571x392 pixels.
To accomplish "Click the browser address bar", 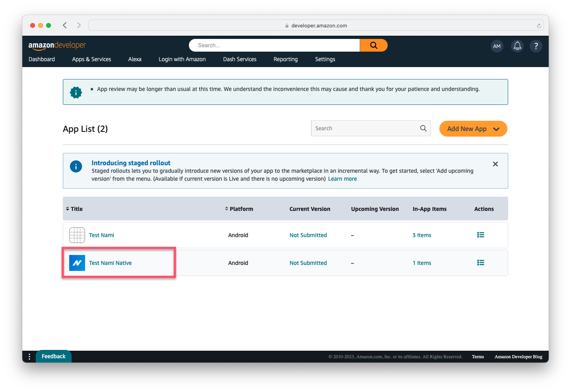I will 316,25.
